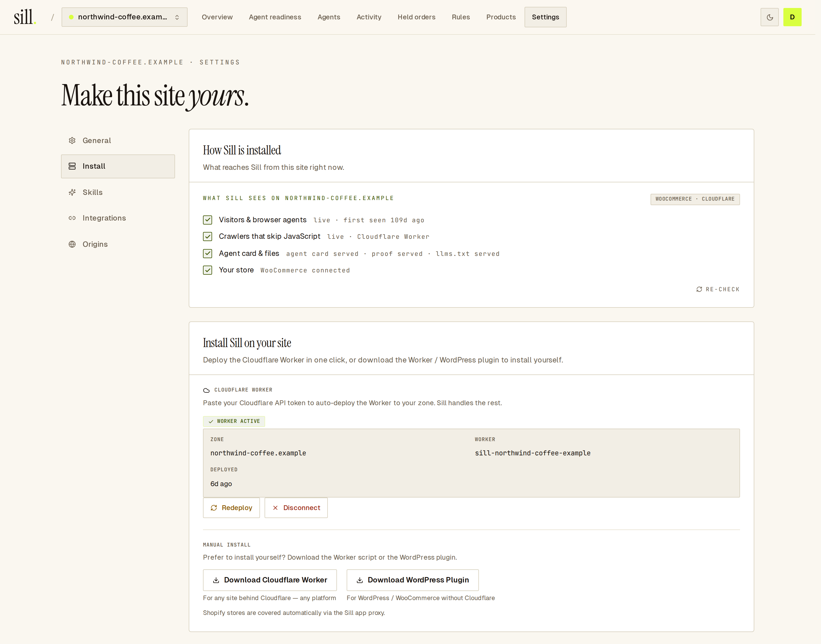This screenshot has width=821, height=644.
Task: Click download icon on Cloudflare Worker button
Action: pos(216,580)
